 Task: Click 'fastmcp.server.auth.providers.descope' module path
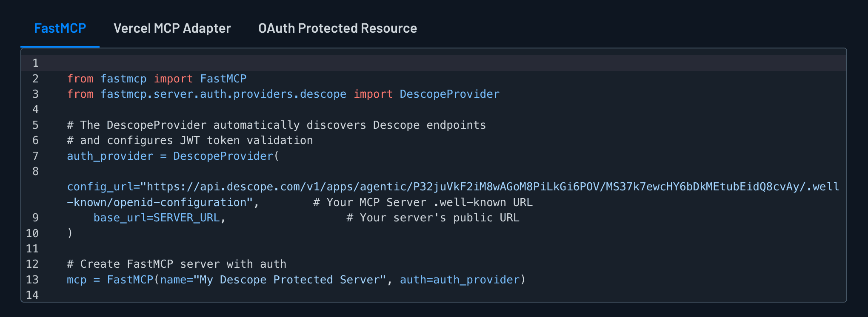pos(223,94)
